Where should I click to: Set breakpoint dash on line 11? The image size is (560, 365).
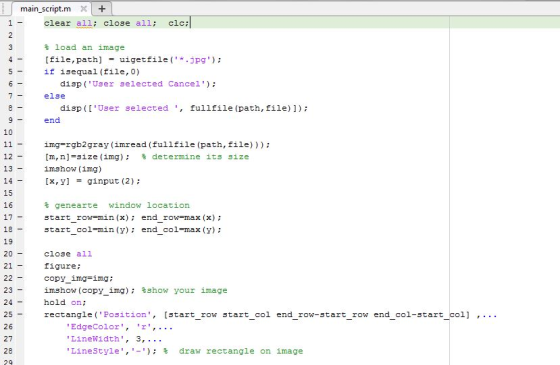point(20,144)
